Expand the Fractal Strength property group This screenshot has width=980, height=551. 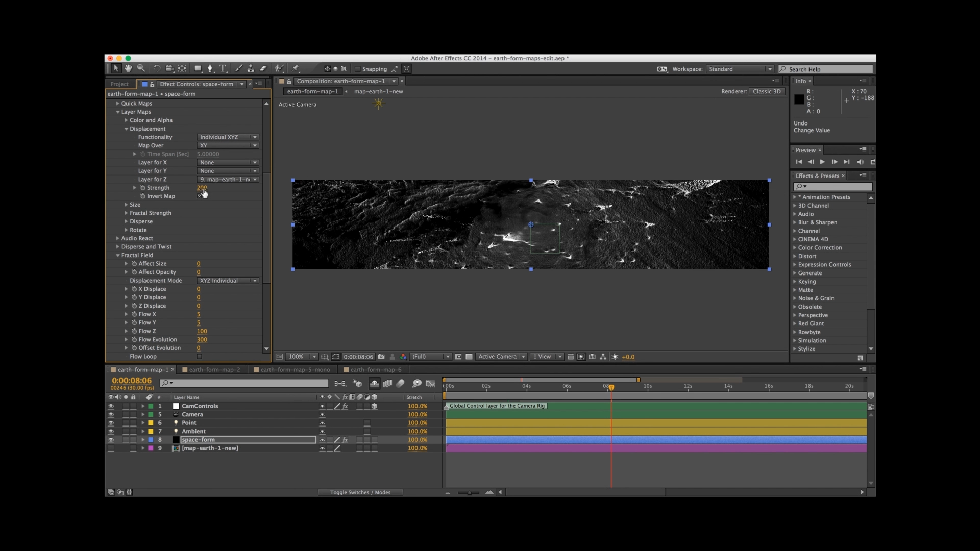126,213
